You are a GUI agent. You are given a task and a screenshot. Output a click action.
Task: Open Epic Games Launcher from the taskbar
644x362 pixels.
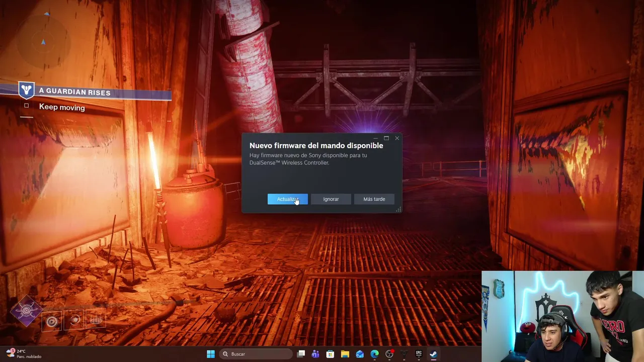[419, 354]
